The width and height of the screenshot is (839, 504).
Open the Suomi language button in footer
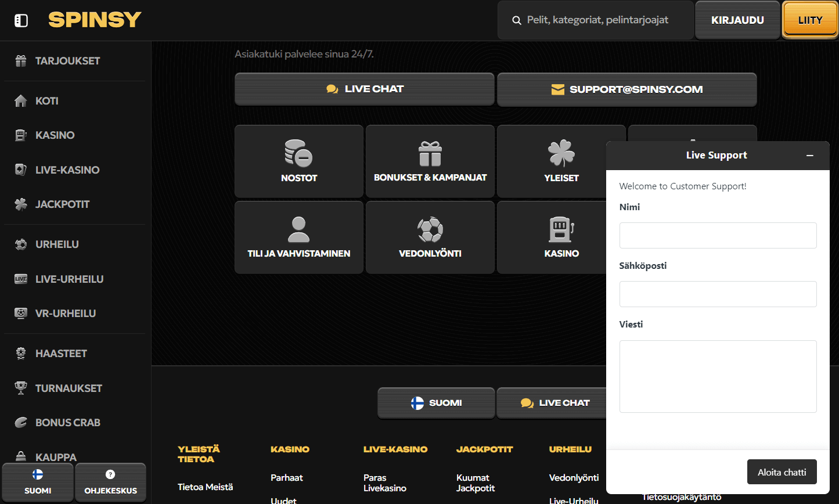[436, 403]
